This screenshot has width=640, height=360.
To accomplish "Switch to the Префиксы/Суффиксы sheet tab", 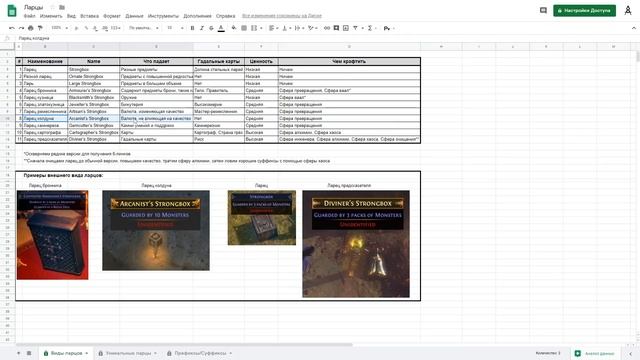I will (200, 353).
